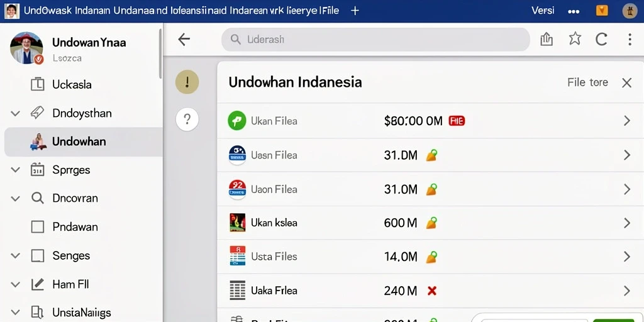
Task: Click the exclamation alert icon
Action: tap(187, 82)
